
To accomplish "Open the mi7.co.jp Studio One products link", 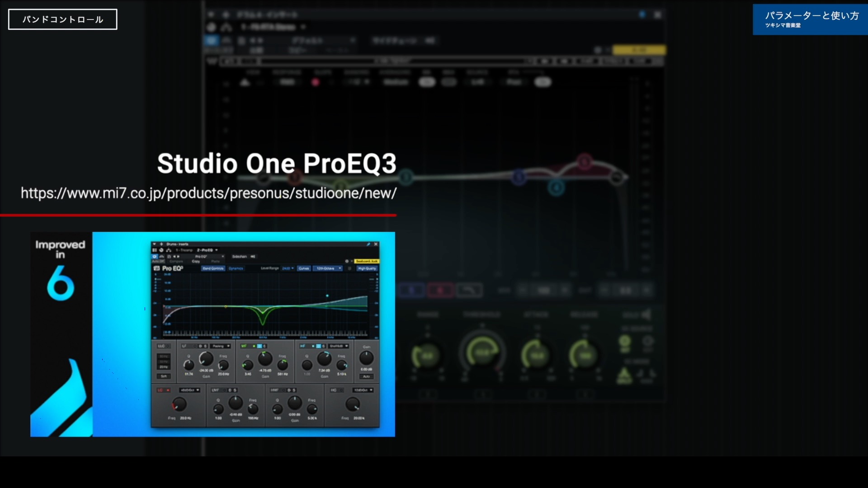I will [x=208, y=193].
